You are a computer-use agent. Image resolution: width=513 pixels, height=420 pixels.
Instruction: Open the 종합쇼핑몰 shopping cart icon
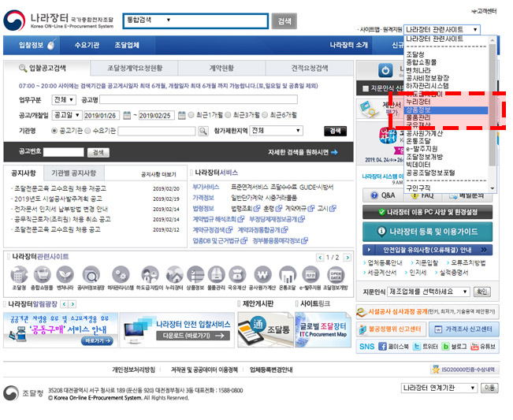click(42, 274)
